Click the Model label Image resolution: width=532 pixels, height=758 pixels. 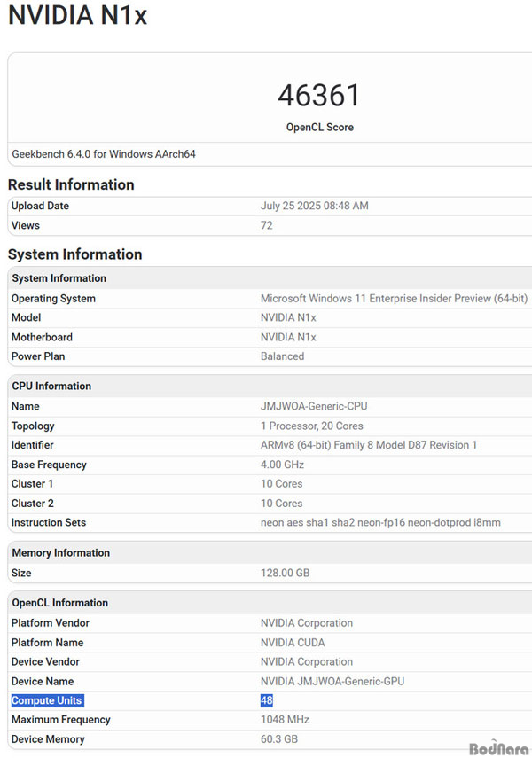(x=26, y=317)
